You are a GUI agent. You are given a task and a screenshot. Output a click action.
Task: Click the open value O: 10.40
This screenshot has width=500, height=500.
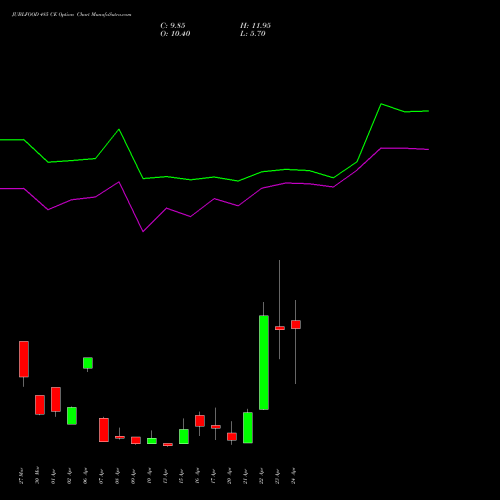coord(175,34)
